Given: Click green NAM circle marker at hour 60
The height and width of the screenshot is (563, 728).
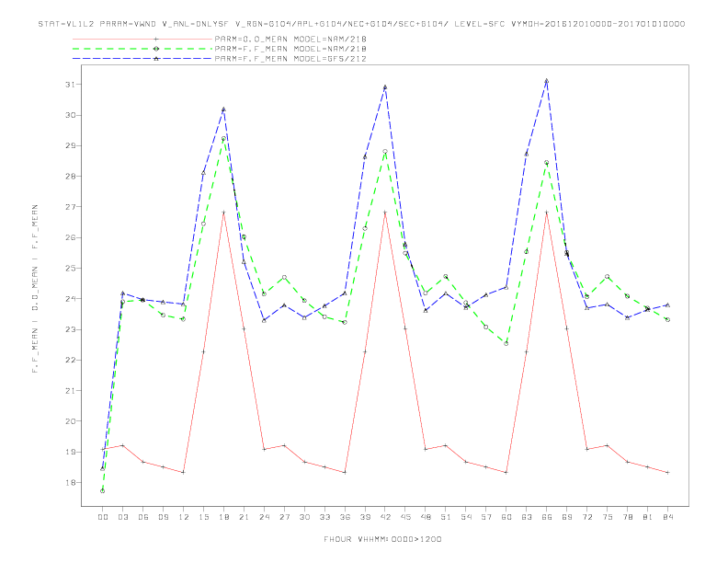Looking at the screenshot, I should point(506,344).
